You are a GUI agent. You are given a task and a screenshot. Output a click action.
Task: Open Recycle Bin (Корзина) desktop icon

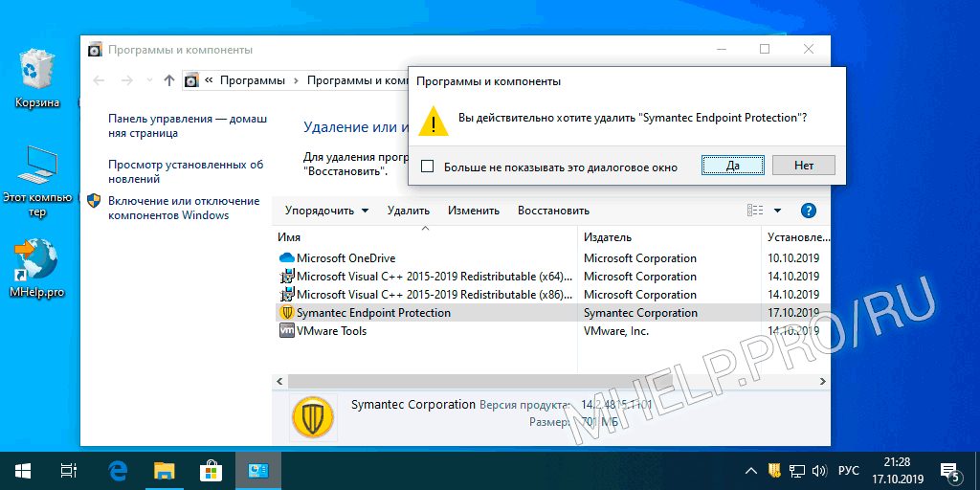click(x=37, y=79)
